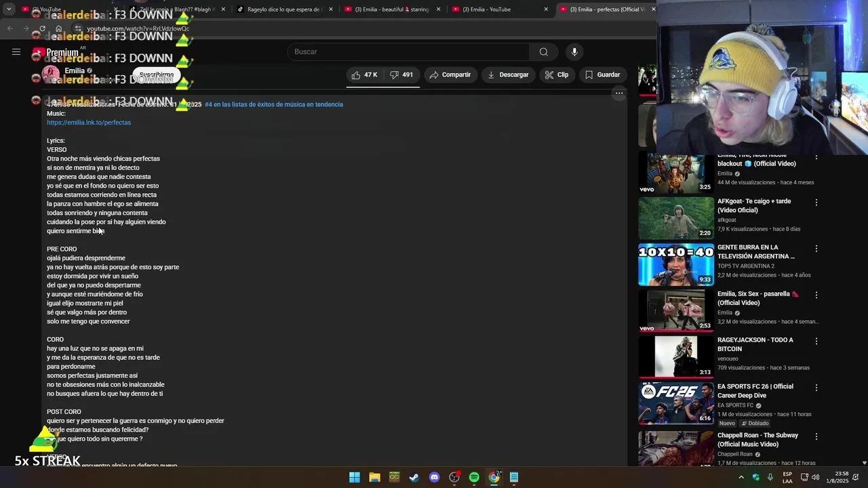
Task: Open the emilia.lnk.to/perfectas link
Action: (x=89, y=123)
